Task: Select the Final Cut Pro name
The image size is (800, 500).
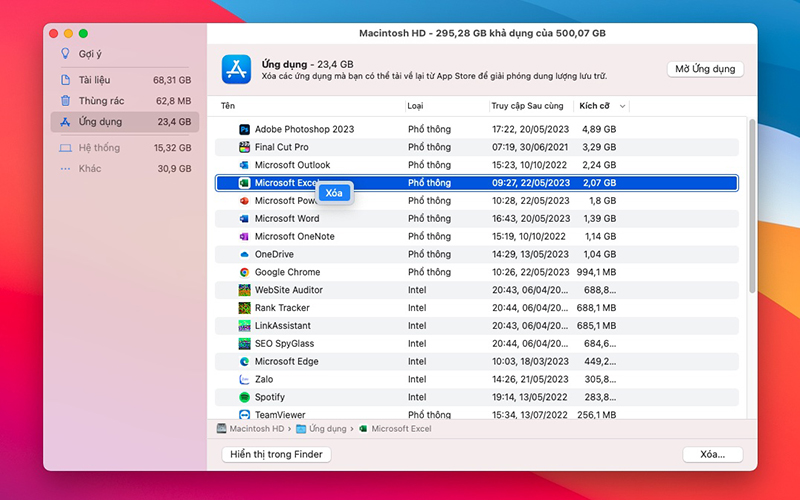Action: click(x=282, y=147)
